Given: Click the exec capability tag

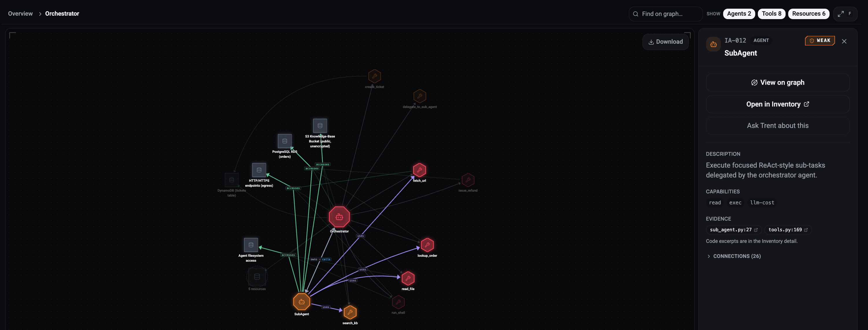Looking at the screenshot, I should click(735, 203).
